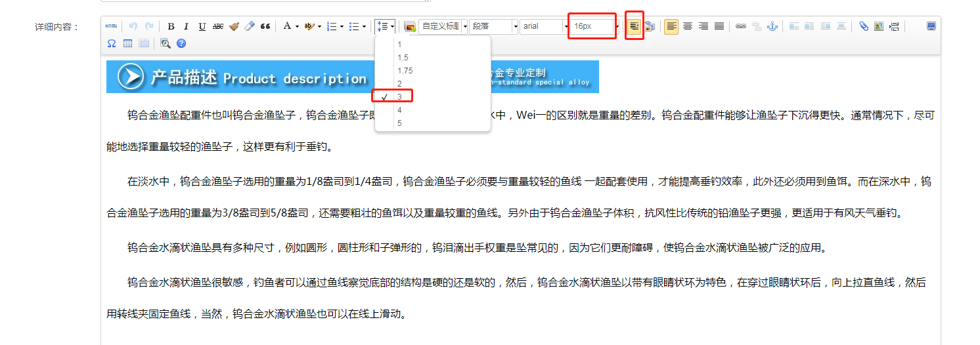Open the bulleted list style arrow
Viewport: 980px width, 345px height.
364,26
